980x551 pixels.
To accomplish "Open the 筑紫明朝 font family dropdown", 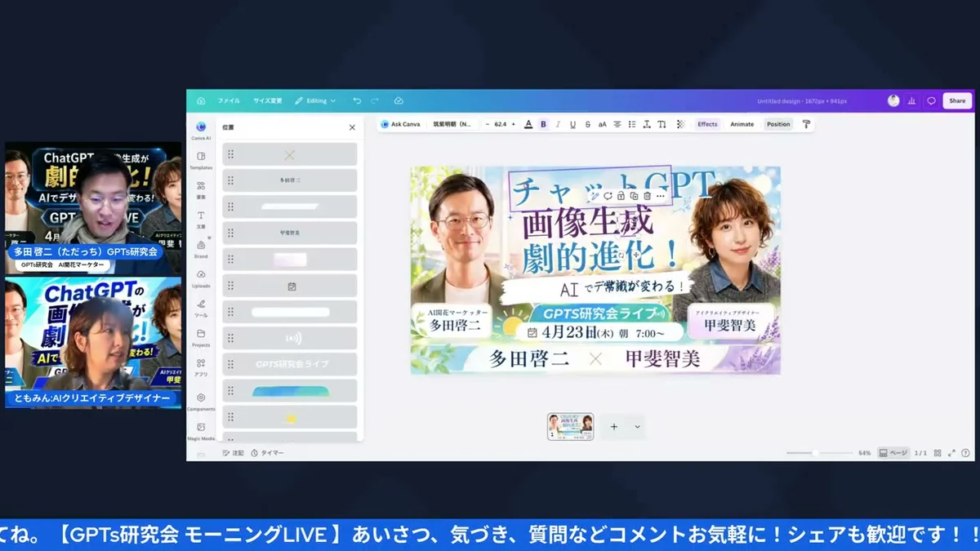I will click(453, 124).
